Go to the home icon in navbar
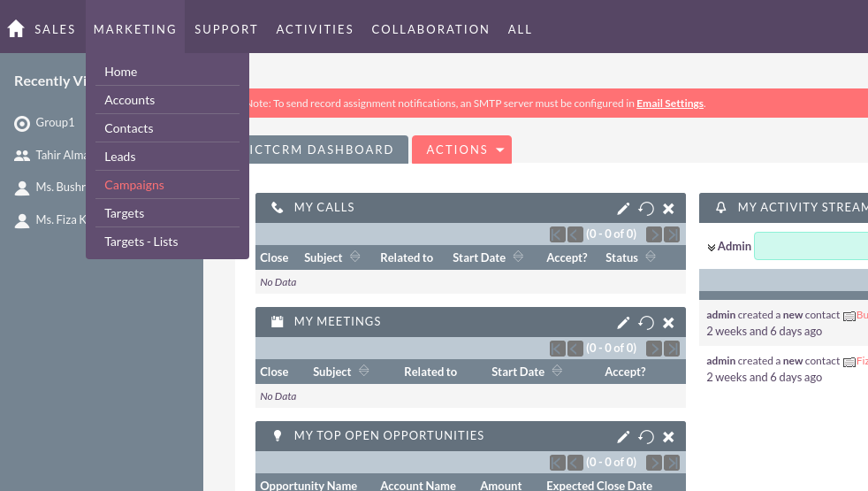 click(16, 29)
